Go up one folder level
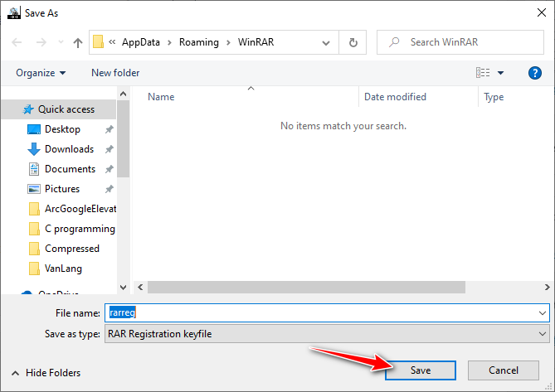The image size is (555, 392). (78, 42)
